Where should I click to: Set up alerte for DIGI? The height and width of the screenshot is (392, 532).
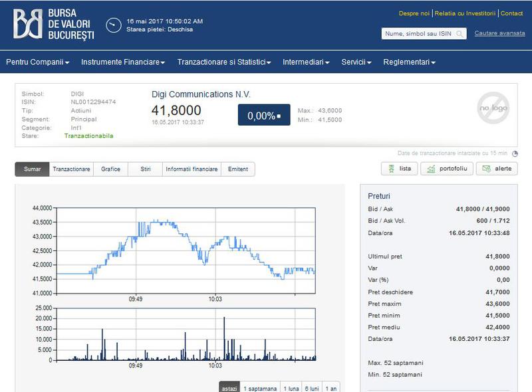point(497,169)
